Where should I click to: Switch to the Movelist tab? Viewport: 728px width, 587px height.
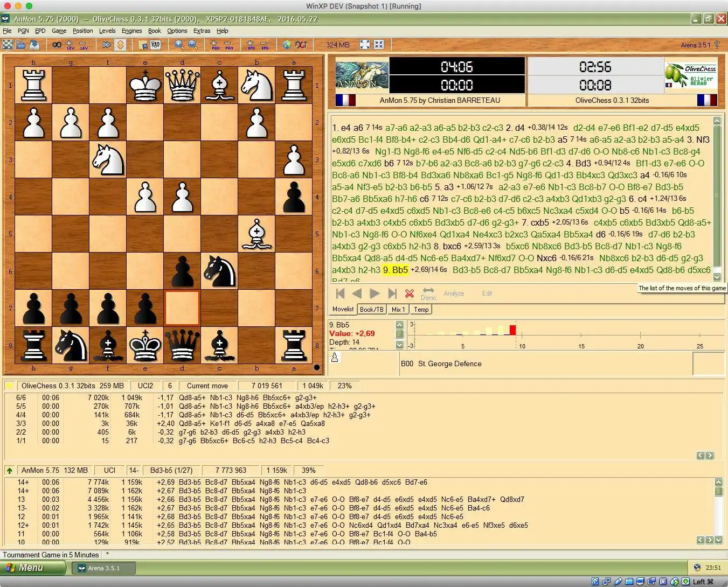[x=343, y=309]
